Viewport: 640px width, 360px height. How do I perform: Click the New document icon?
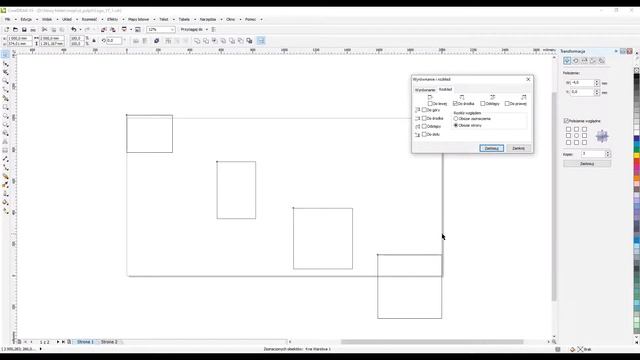point(7,29)
